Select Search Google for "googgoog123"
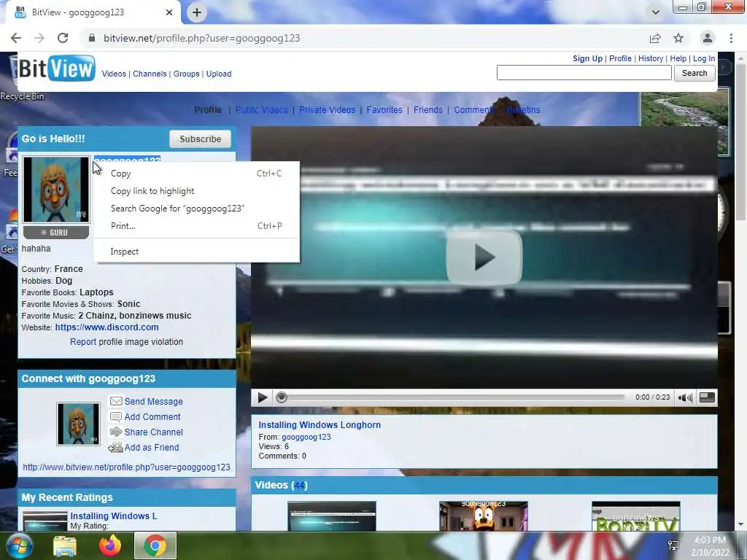Viewport: 747px width, 560px height. click(x=196, y=209)
